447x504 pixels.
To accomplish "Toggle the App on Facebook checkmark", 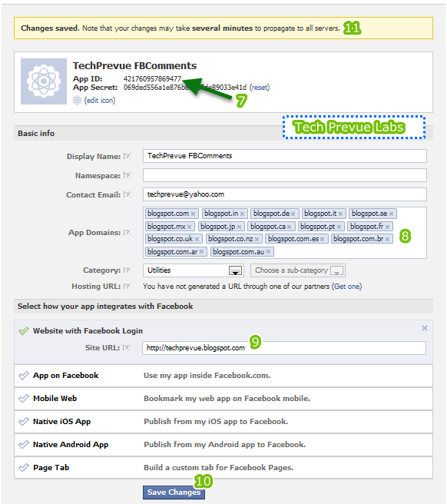I will coord(24,376).
